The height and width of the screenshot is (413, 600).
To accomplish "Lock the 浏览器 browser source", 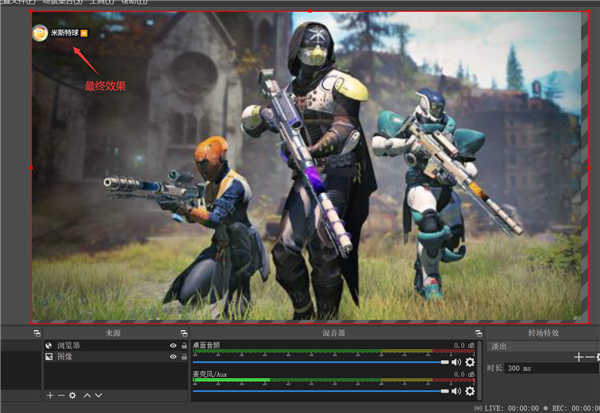I will (x=183, y=345).
